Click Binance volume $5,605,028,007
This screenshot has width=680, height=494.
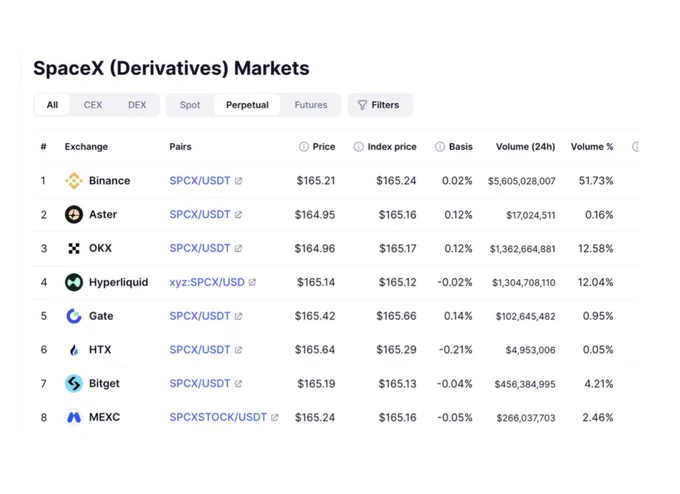522,181
